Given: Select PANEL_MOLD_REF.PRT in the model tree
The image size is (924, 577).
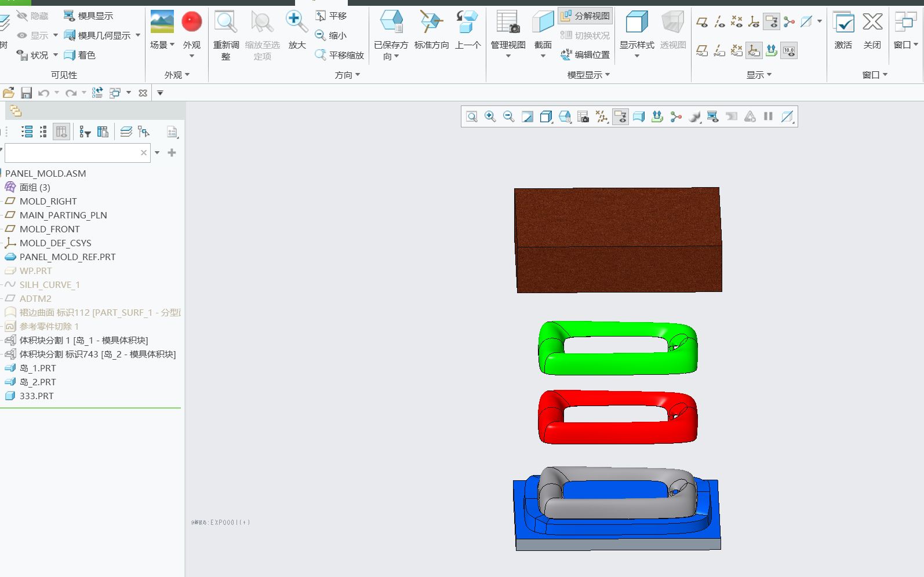Looking at the screenshot, I should point(68,257).
